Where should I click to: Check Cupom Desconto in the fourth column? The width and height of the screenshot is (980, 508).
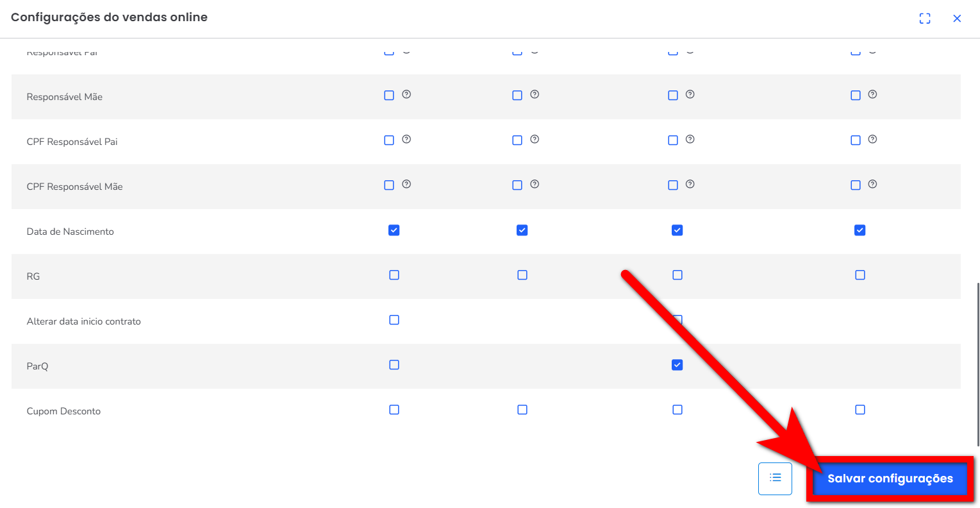point(860,410)
